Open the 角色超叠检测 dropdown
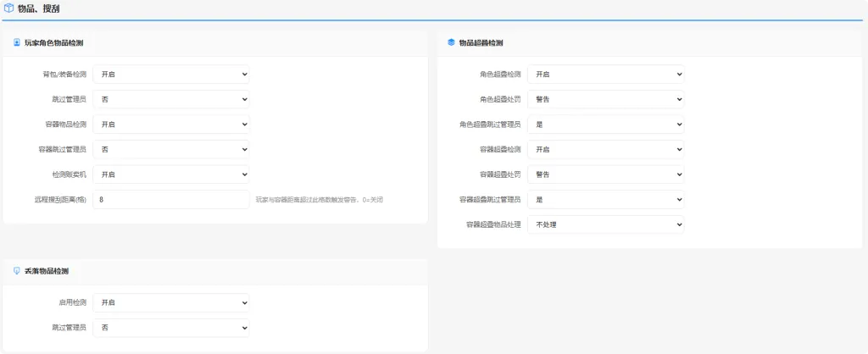The width and height of the screenshot is (868, 354). (605, 75)
